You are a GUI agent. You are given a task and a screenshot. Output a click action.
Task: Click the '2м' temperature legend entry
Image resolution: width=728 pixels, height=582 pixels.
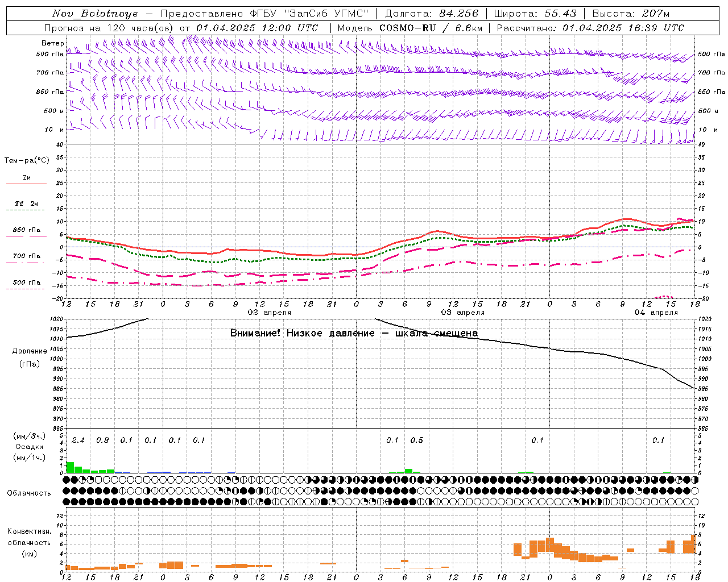point(27,177)
